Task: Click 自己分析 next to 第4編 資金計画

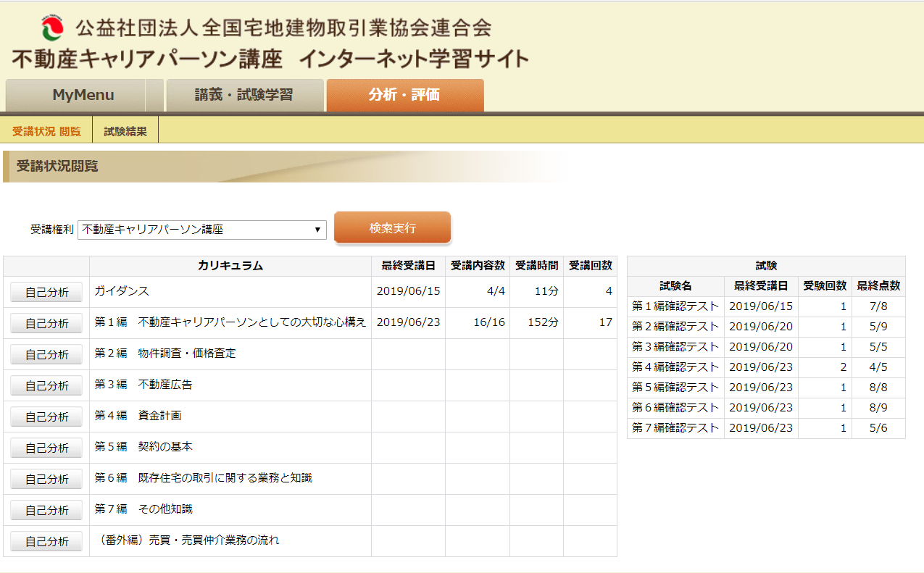Action: 46,417
